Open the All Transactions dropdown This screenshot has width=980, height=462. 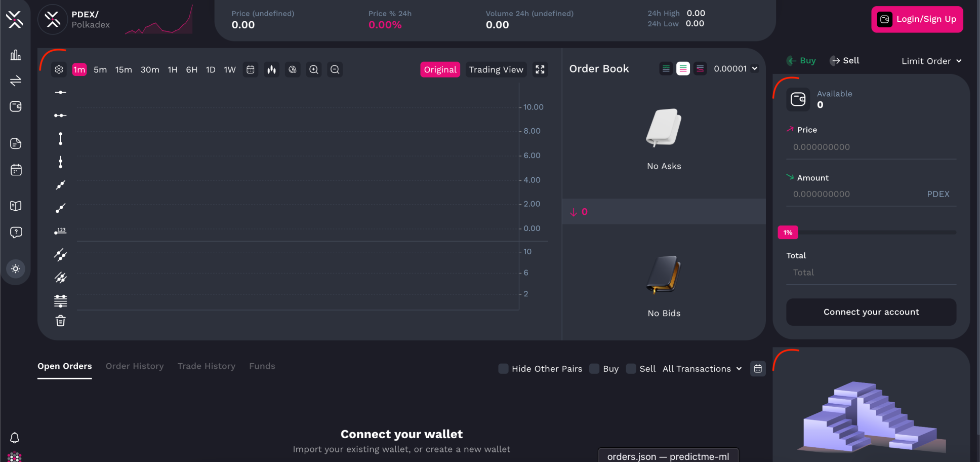tap(702, 369)
